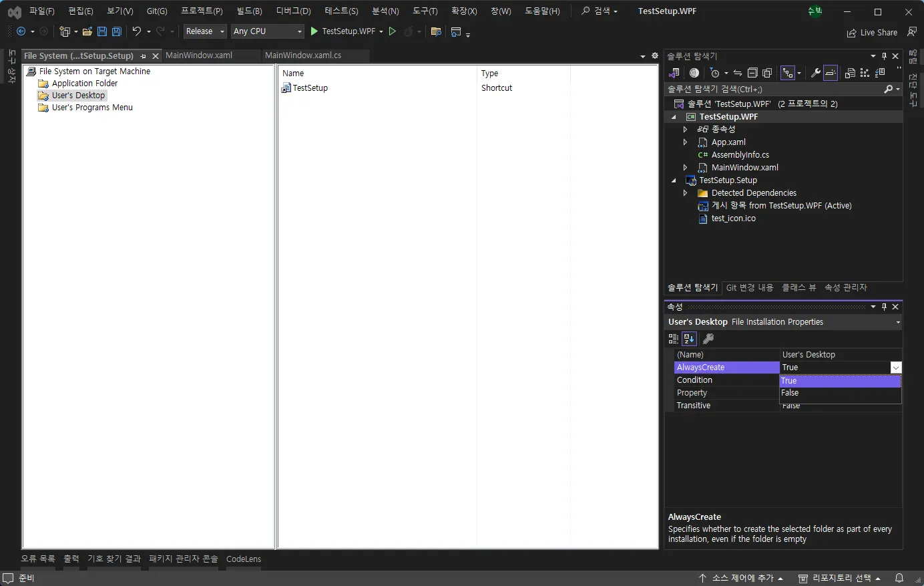
Task: Expand the Detected Dependencies node
Action: [685, 193]
